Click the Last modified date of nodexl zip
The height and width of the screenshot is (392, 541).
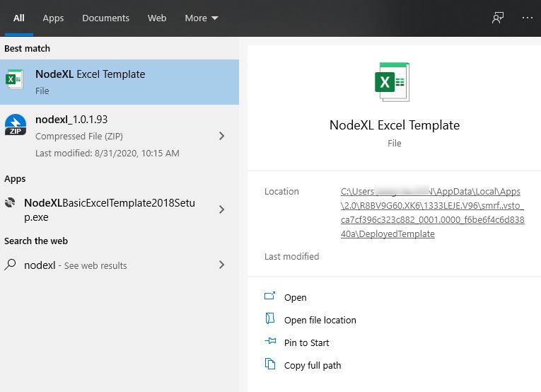[x=107, y=154]
